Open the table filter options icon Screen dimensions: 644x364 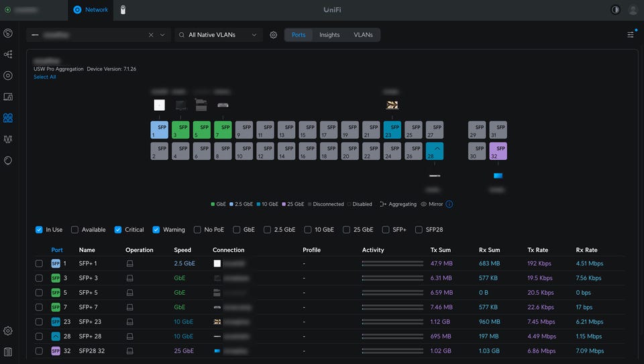click(631, 35)
